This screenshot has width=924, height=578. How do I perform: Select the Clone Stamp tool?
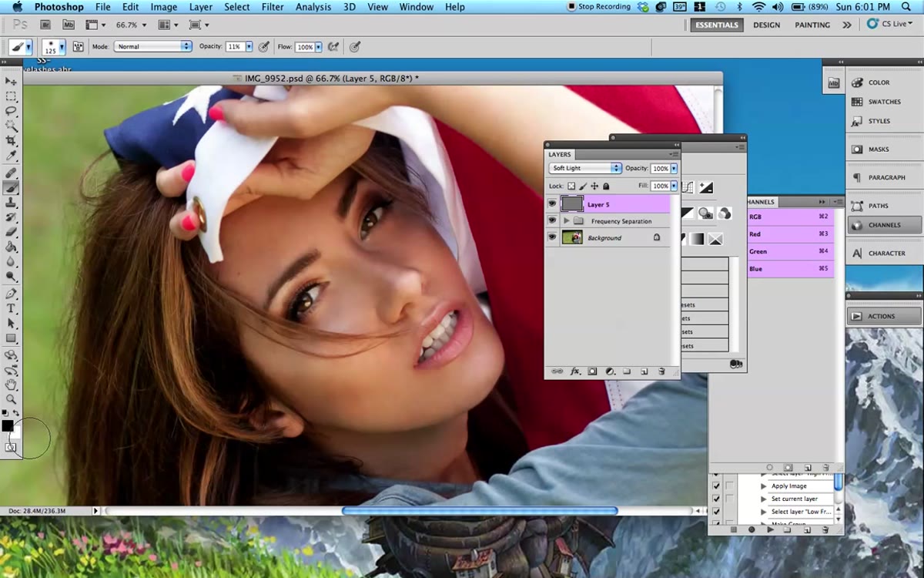tap(11, 202)
